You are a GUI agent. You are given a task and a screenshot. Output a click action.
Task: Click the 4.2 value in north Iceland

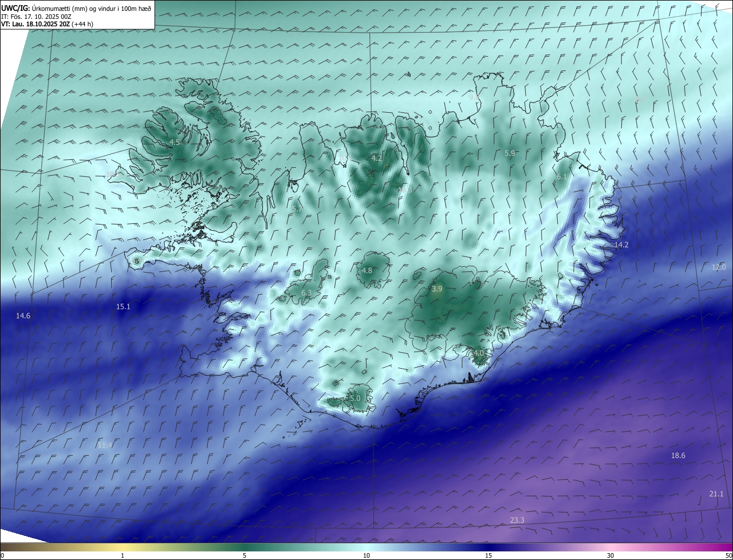click(376, 158)
